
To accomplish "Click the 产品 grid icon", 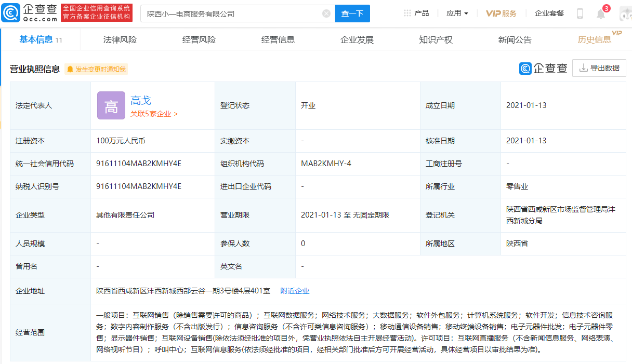I will [x=407, y=14].
